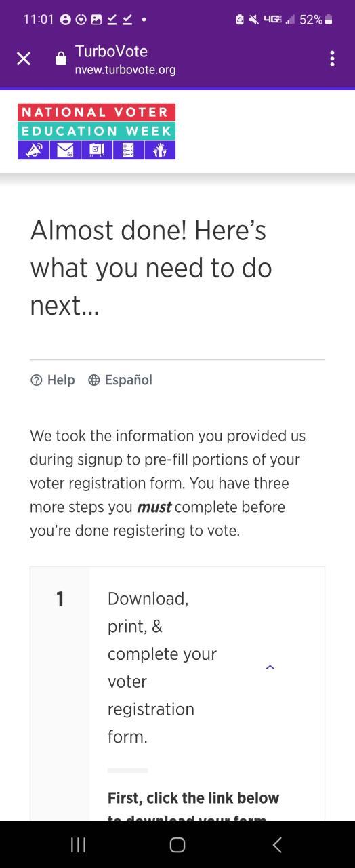This screenshot has width=355, height=868.
Task: Close the TurboVote browser tab
Action: click(x=24, y=59)
